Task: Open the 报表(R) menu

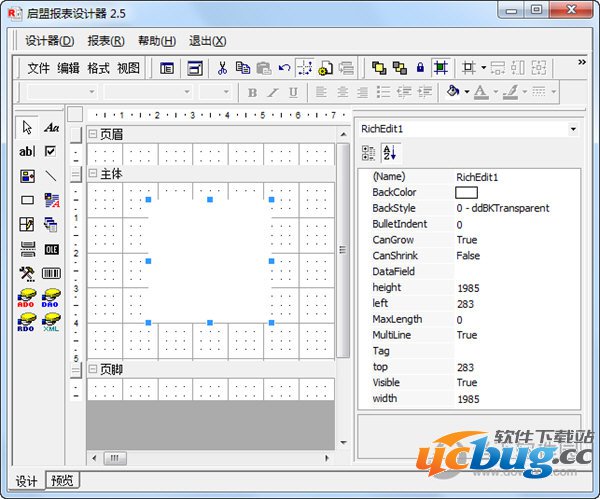Action: tap(105, 41)
